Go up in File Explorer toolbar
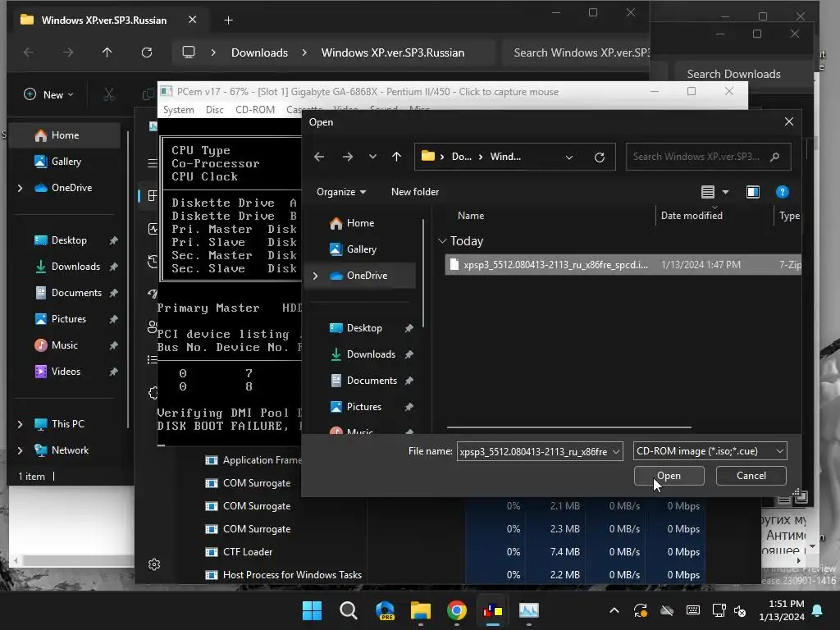The image size is (840, 630). tap(107, 52)
